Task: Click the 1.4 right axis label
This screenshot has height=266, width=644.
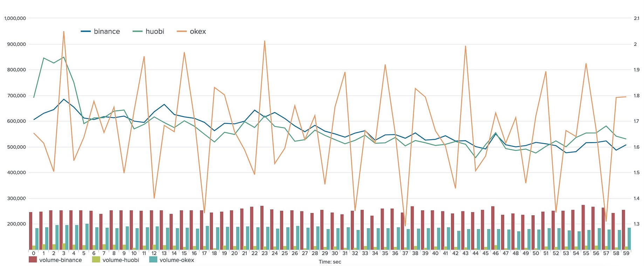Action: pos(637,198)
